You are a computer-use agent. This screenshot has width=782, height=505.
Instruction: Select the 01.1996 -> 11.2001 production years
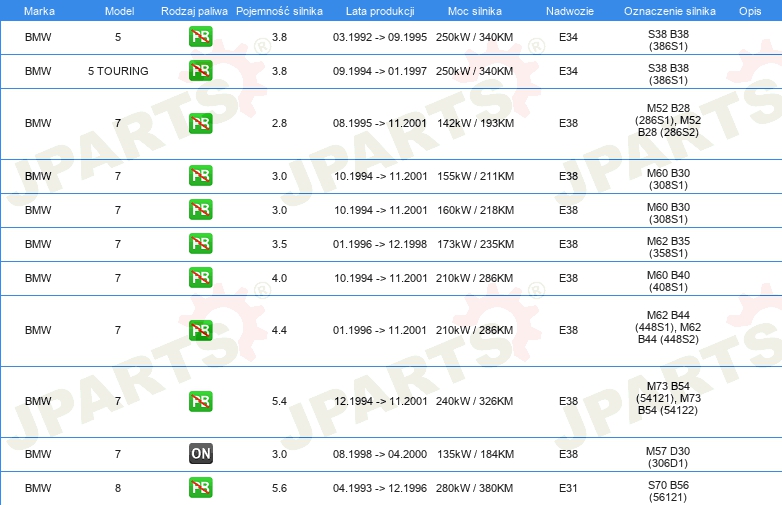(380, 331)
